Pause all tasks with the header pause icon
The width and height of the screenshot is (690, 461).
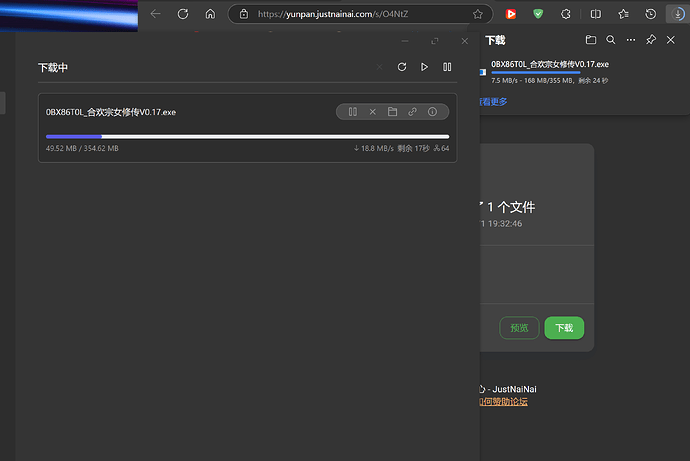pyautogui.click(x=447, y=67)
